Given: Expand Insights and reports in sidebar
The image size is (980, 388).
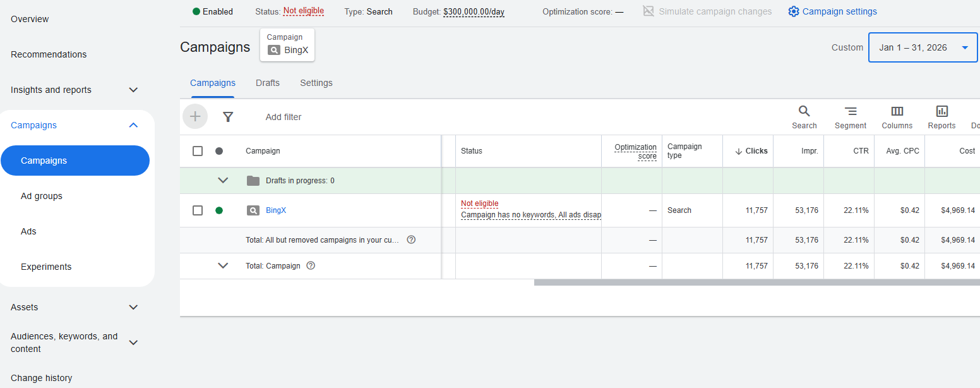Looking at the screenshot, I should click(x=133, y=90).
